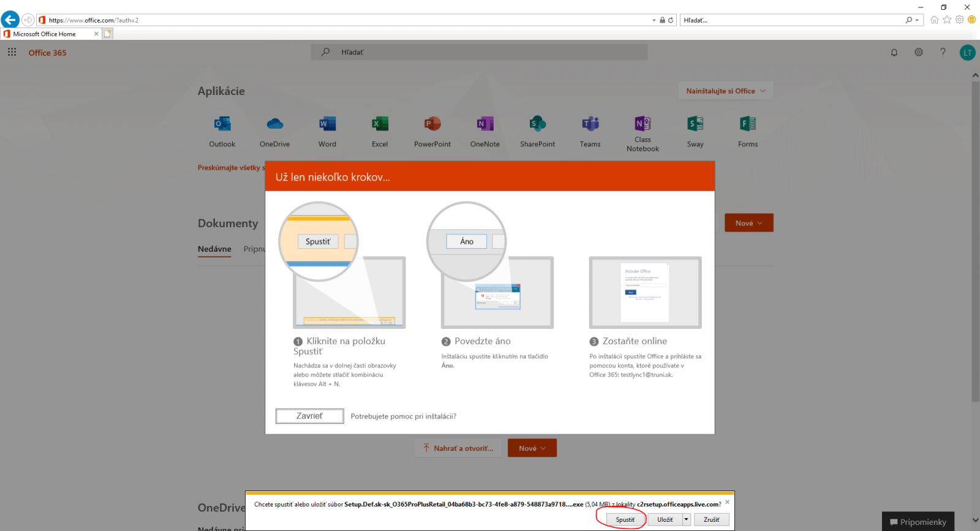This screenshot has width=980, height=531.
Task: Open the Forms app icon
Action: pyautogui.click(x=748, y=124)
